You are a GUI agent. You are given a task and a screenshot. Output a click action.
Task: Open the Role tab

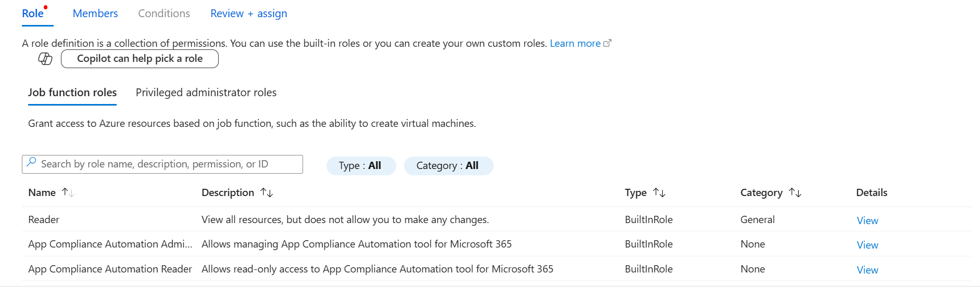(33, 14)
